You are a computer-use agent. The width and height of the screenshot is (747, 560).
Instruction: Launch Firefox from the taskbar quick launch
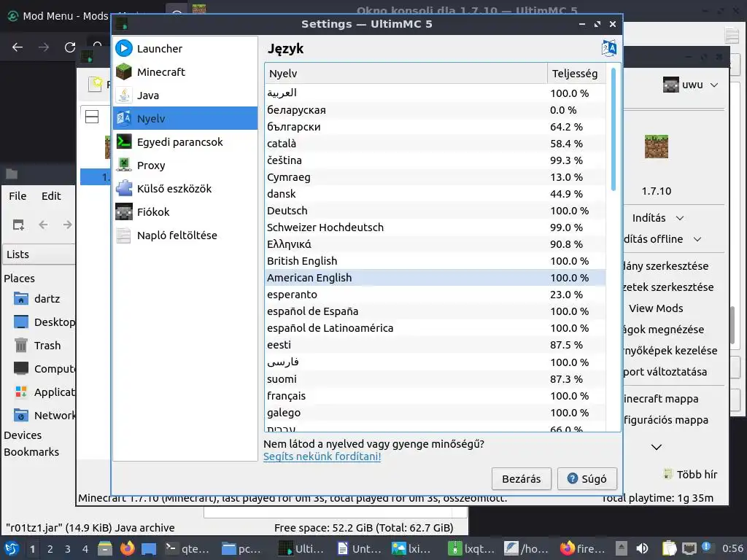(x=127, y=548)
